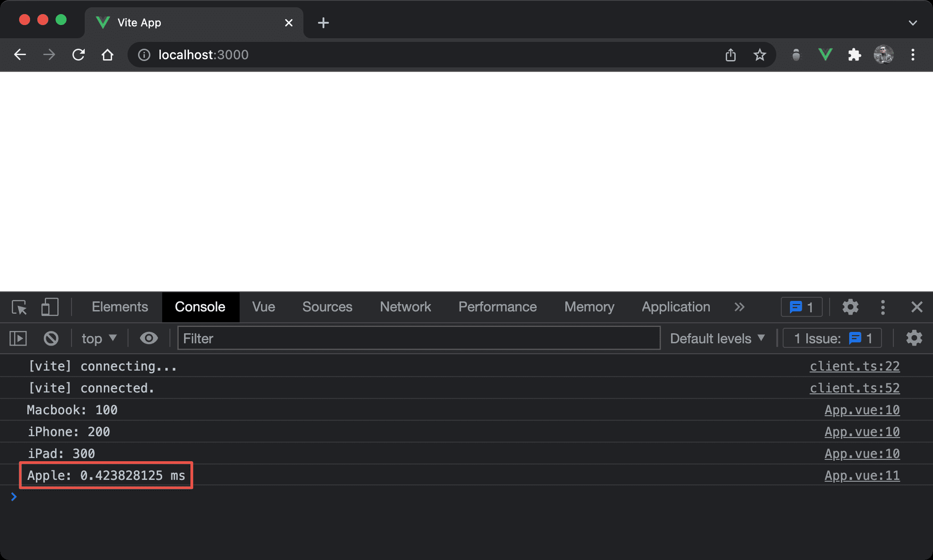The height and width of the screenshot is (560, 933).
Task: Open the Vue devtools extension icon
Action: [x=825, y=55]
